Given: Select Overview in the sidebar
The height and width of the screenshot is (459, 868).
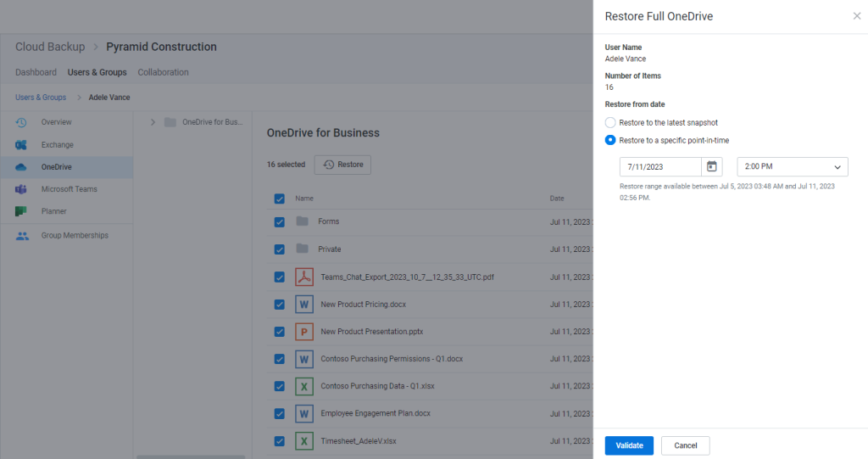Looking at the screenshot, I should 66,122.
